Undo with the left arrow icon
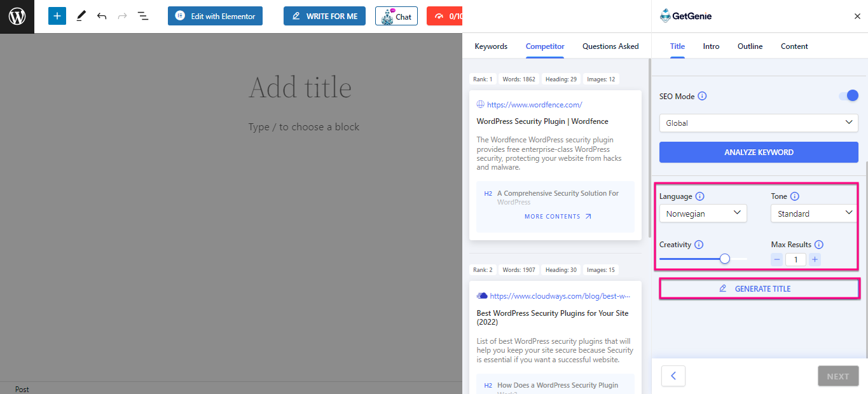This screenshot has height=394, width=868. coord(102,16)
